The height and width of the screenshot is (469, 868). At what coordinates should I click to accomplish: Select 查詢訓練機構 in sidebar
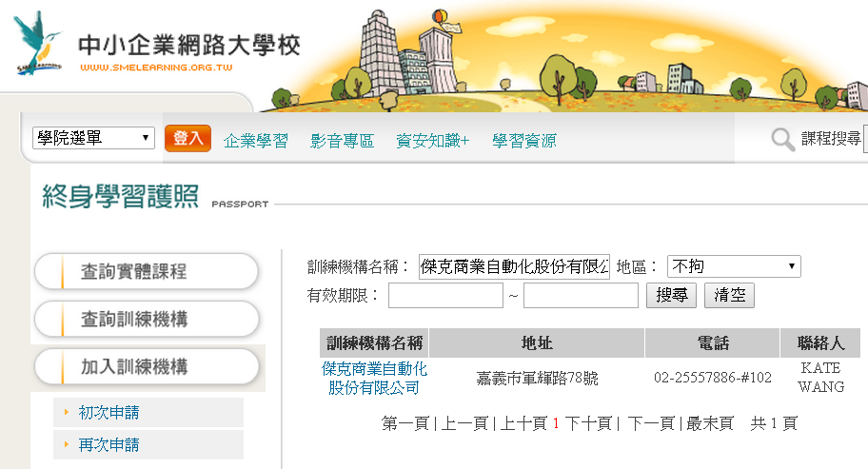147,319
